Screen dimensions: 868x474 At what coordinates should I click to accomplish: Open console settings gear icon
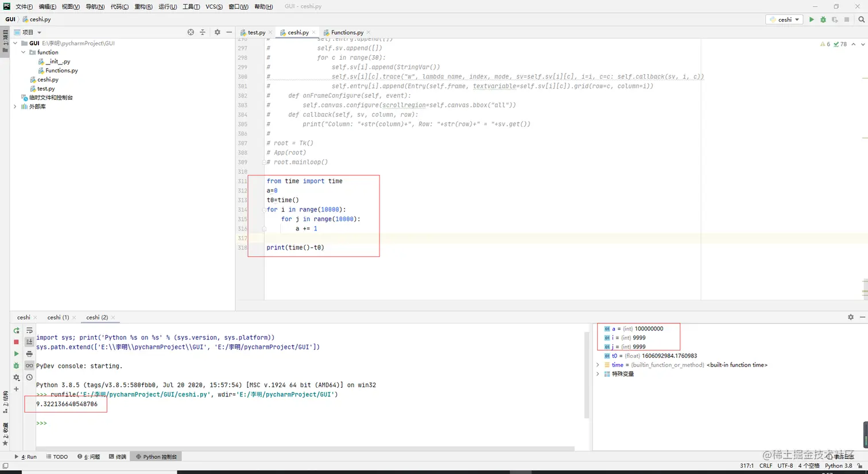(16, 377)
